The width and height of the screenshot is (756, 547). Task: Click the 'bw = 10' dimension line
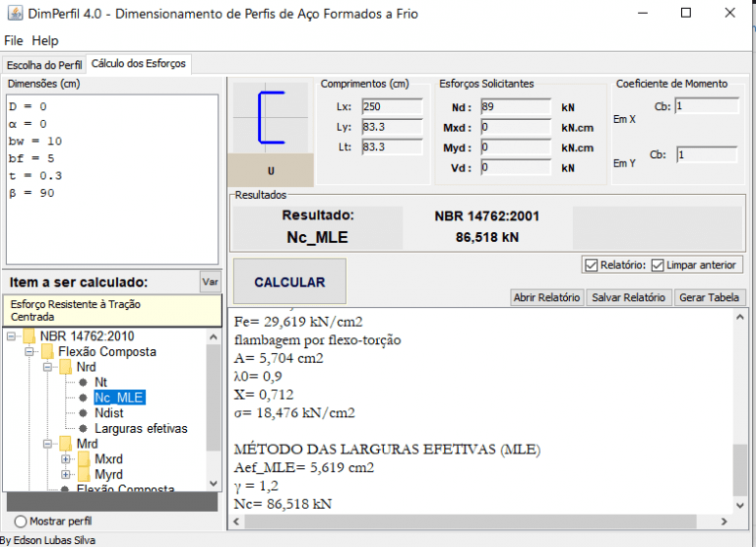[35, 142]
